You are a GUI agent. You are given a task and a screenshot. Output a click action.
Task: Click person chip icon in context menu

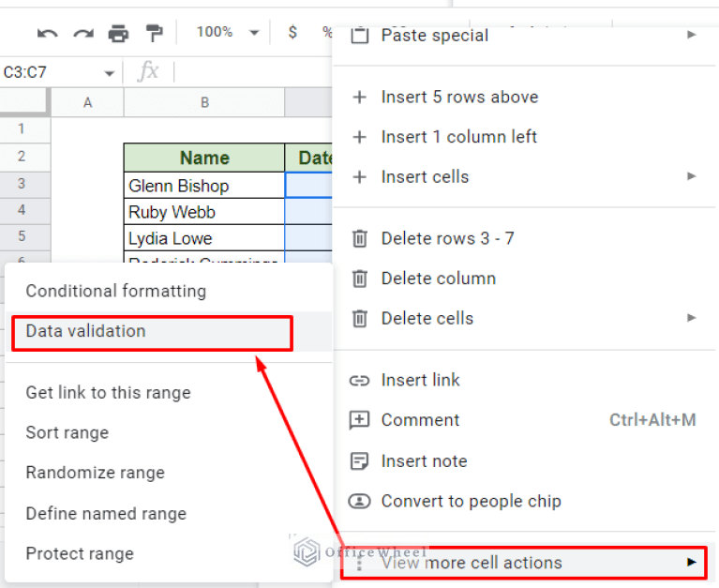[x=360, y=501]
